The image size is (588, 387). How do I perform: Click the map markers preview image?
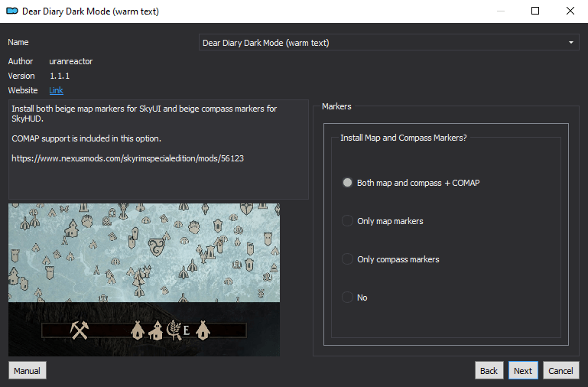[x=144, y=280]
